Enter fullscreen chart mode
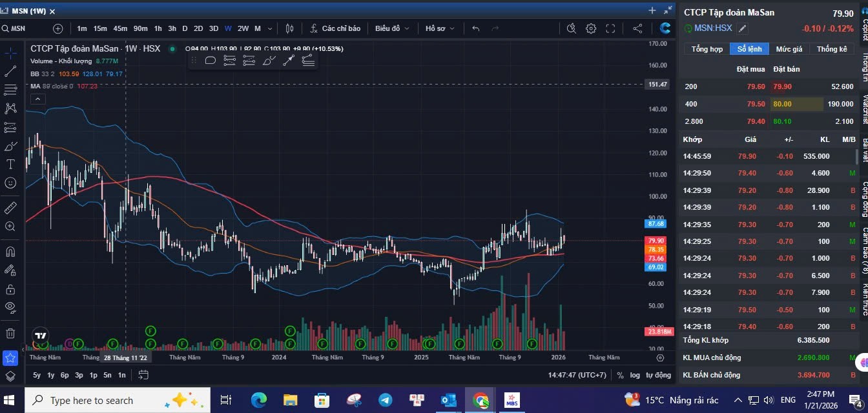This screenshot has height=413, width=868. point(610,28)
